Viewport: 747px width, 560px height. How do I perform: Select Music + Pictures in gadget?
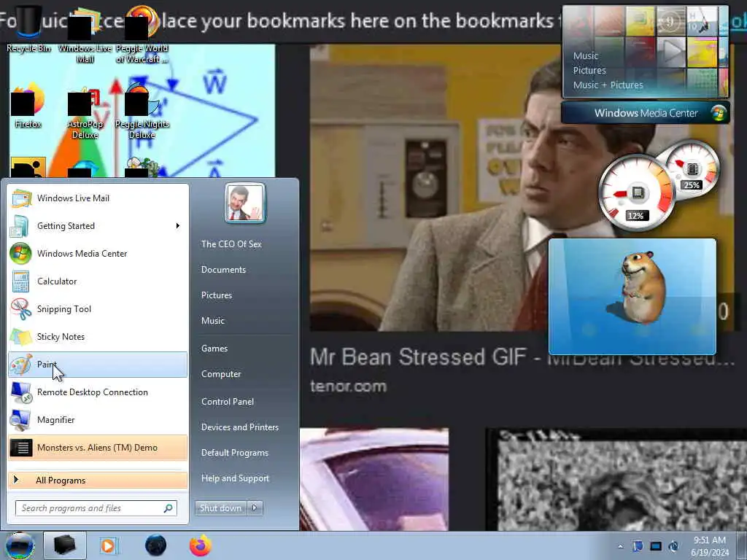coord(608,85)
